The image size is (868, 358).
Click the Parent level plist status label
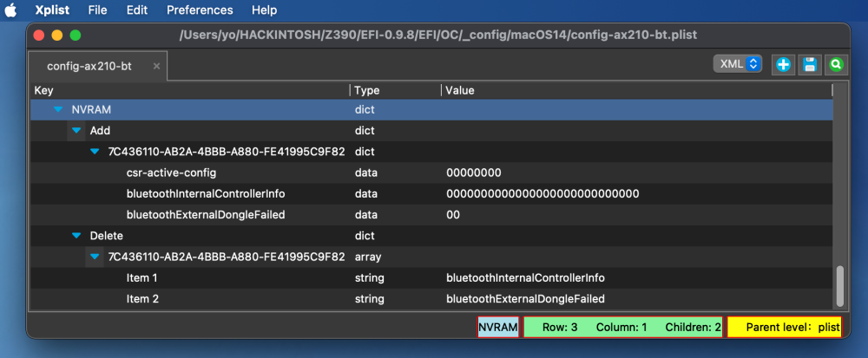click(785, 327)
